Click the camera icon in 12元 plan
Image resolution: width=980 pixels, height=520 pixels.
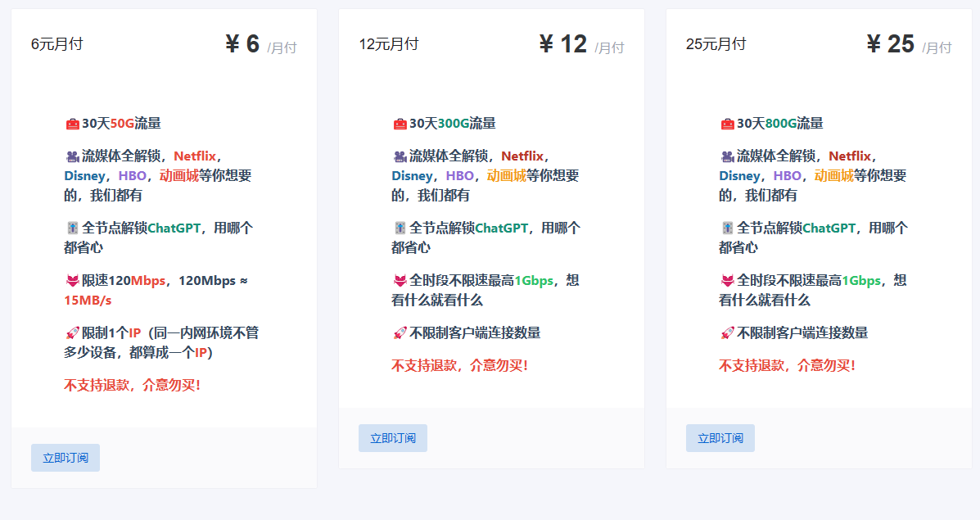coord(400,156)
